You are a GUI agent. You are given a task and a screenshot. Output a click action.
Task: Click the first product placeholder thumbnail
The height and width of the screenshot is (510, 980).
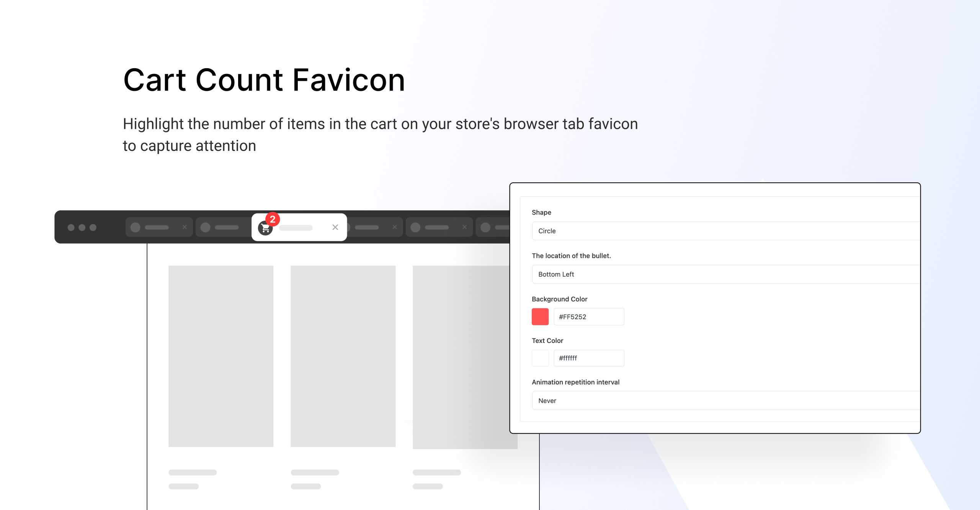click(x=221, y=356)
